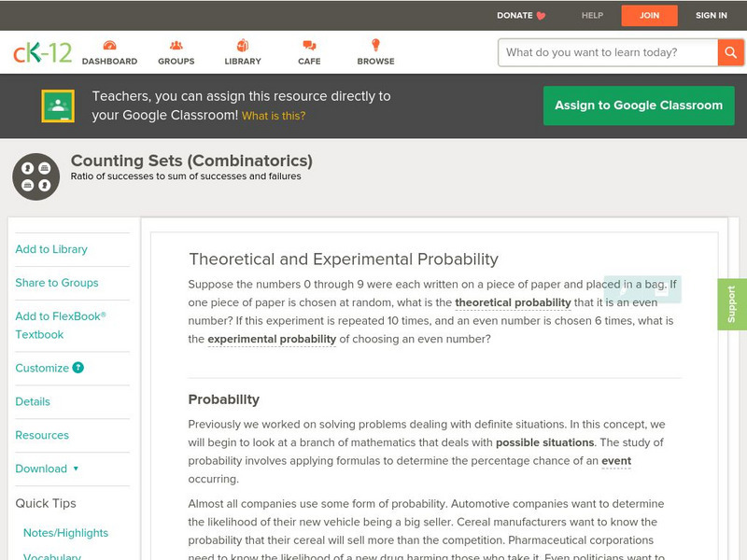
Task: Open the Dashboard icon
Action: point(109,46)
